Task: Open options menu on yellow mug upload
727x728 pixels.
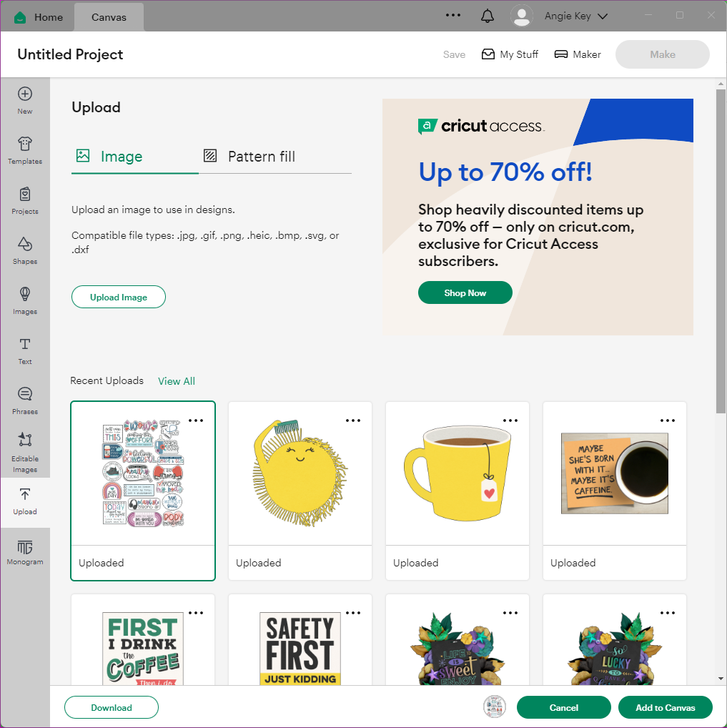Action: [510, 420]
